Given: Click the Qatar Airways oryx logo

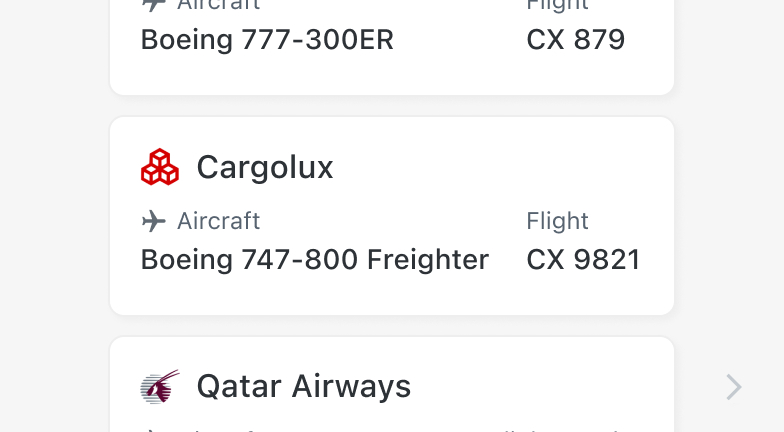Looking at the screenshot, I should tap(160, 386).
